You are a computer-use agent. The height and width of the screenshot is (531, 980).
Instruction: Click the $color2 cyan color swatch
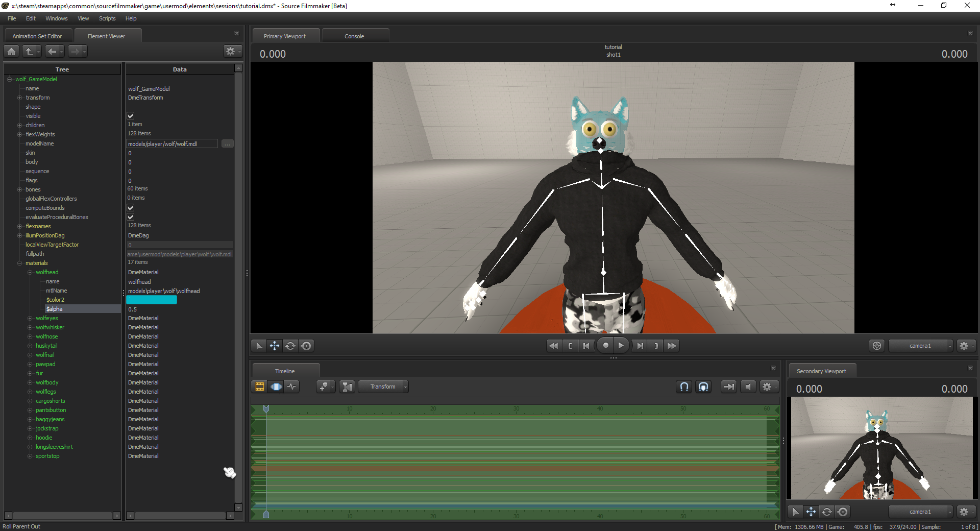coord(152,300)
